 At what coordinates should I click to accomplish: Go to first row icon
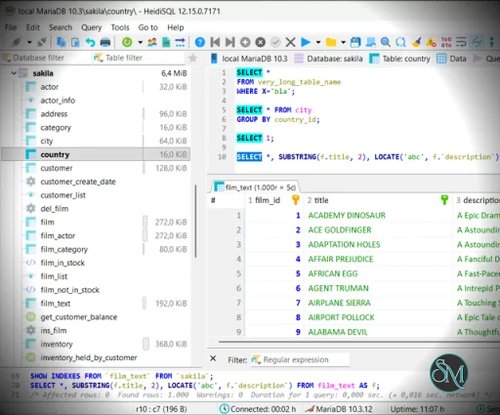tap(215, 42)
